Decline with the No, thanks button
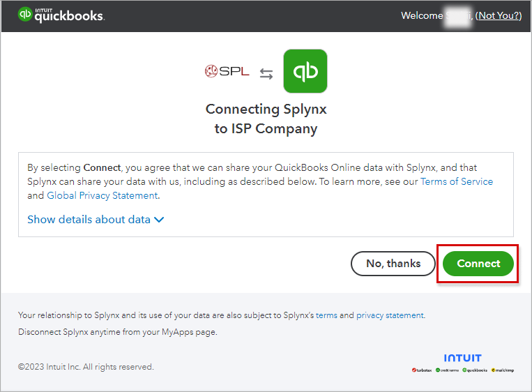The image size is (532, 392). [x=393, y=264]
